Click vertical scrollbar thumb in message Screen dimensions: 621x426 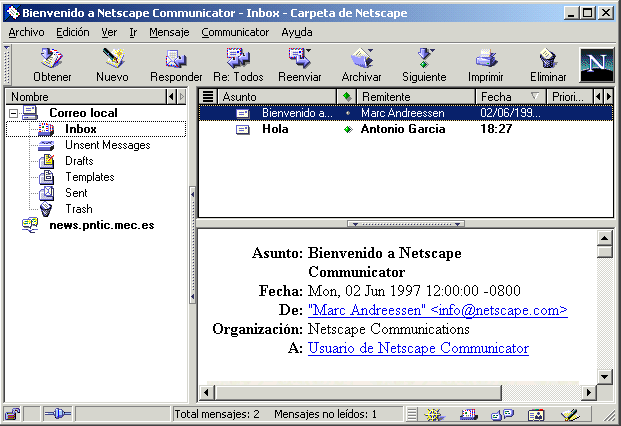pyautogui.click(x=604, y=252)
